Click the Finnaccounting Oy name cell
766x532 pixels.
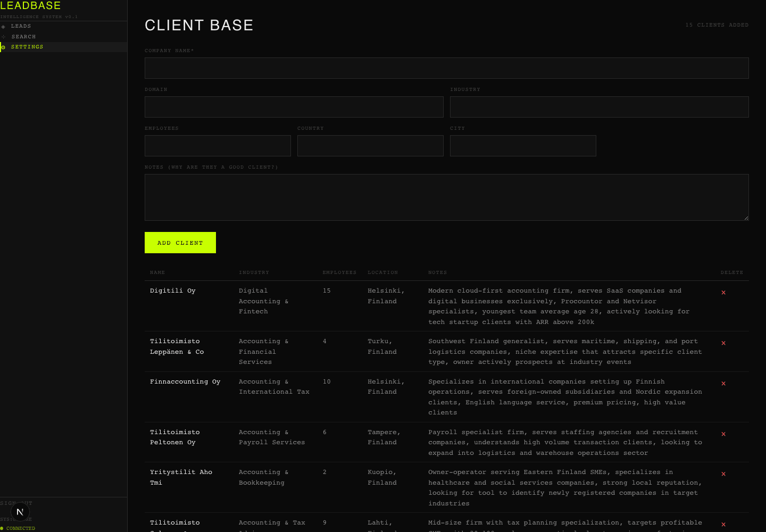[185, 381]
